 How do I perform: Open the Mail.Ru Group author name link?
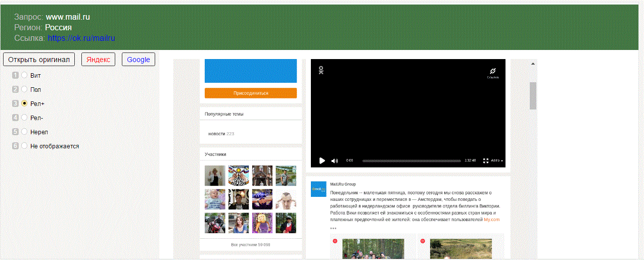(343, 184)
